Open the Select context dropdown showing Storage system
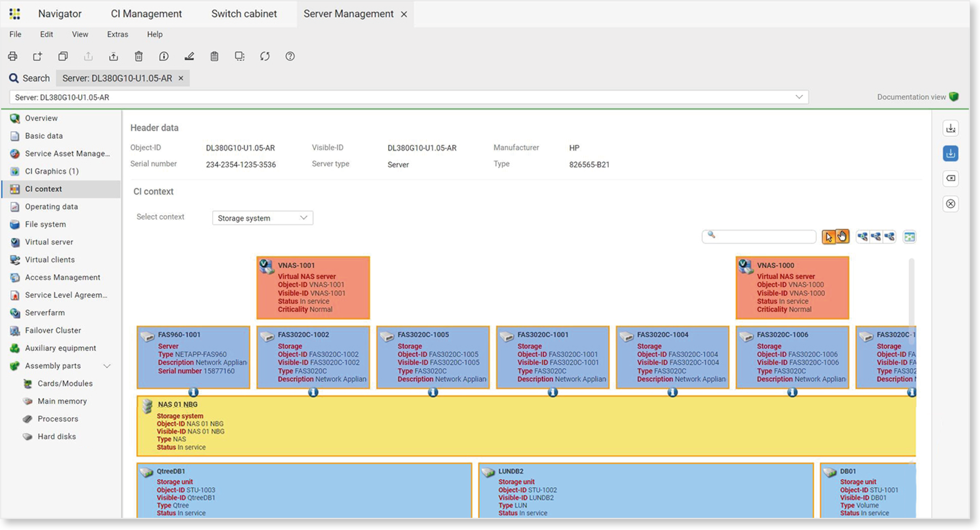Image resolution: width=980 pixels, height=530 pixels. (262, 218)
